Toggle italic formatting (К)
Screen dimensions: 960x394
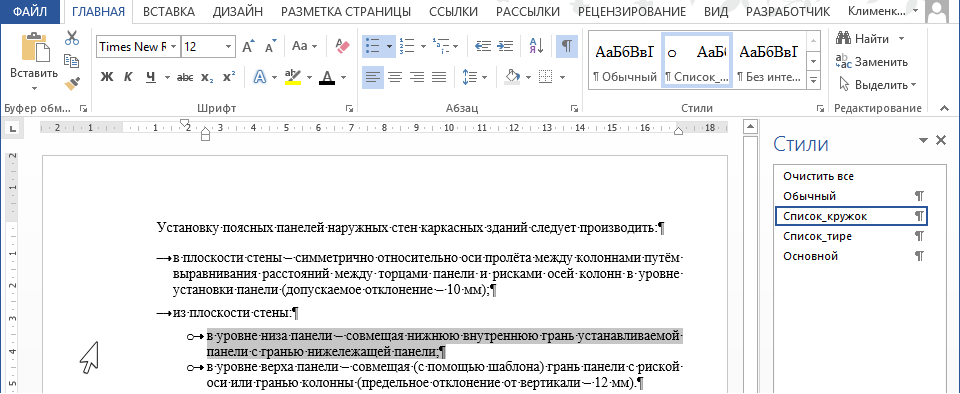(128, 77)
